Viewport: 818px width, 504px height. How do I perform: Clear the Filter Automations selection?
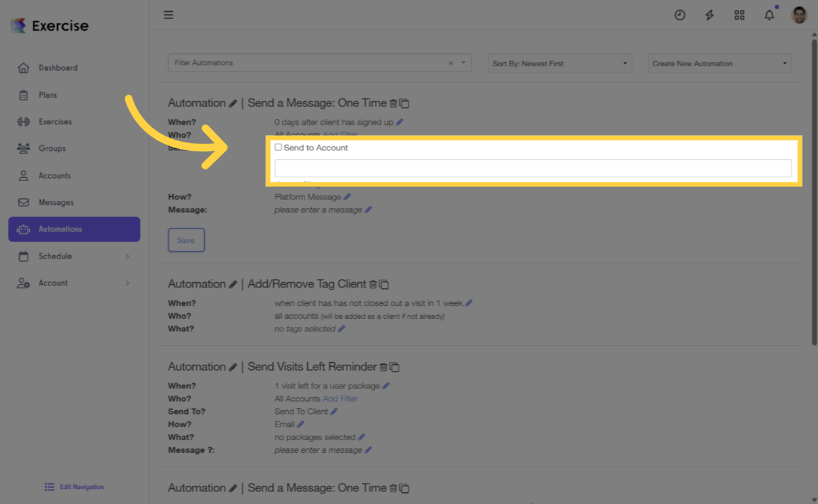click(x=451, y=64)
